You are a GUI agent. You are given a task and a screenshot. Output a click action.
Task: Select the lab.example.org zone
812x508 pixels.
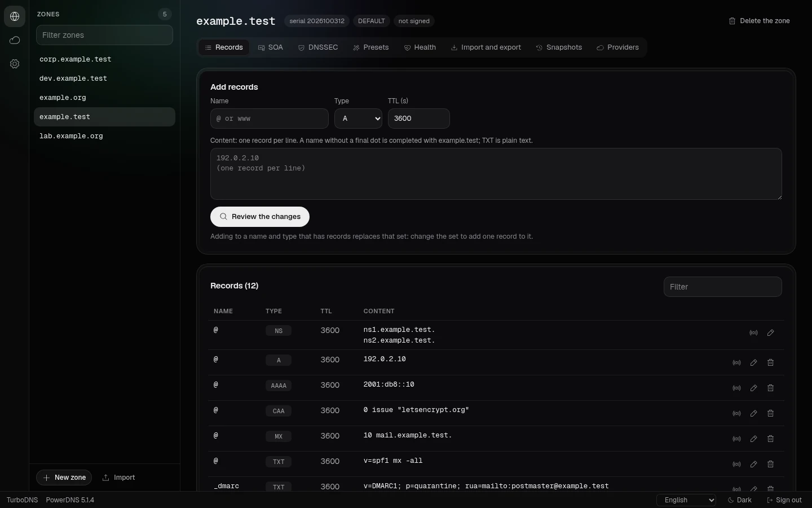coord(104,136)
